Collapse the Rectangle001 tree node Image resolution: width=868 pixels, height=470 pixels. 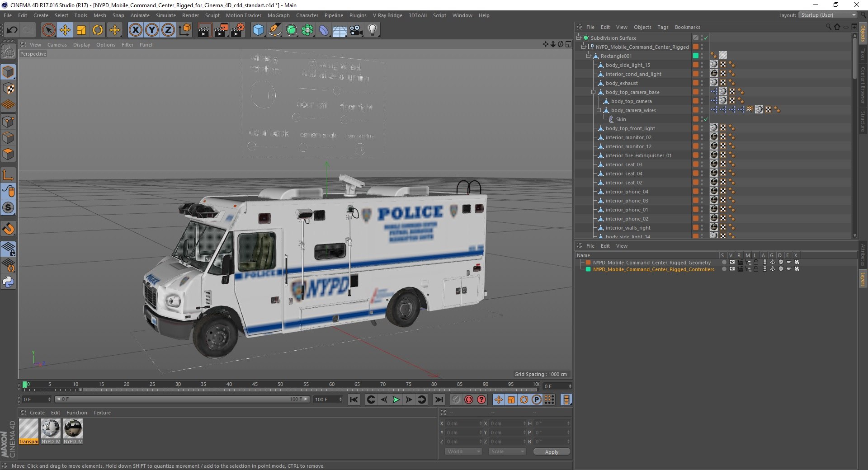589,56
